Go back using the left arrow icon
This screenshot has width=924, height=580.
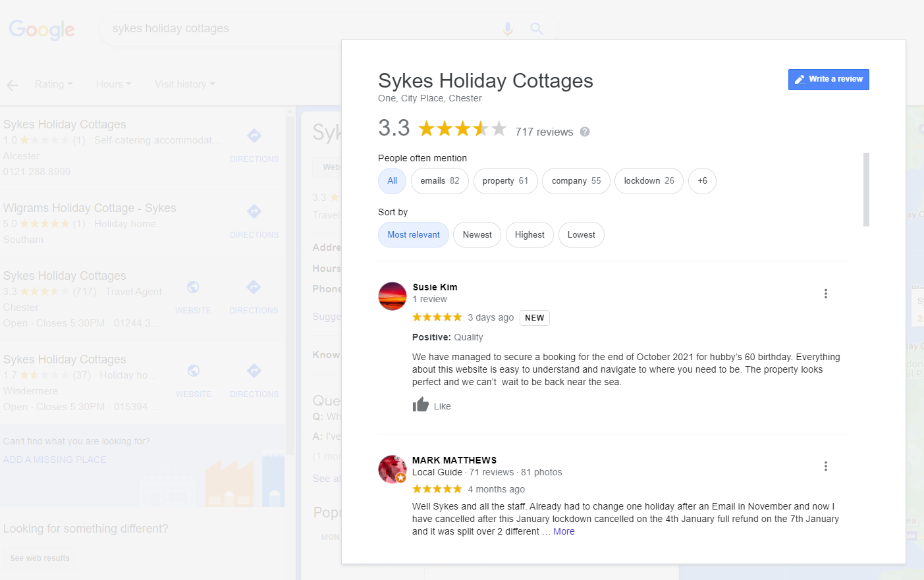click(12, 85)
